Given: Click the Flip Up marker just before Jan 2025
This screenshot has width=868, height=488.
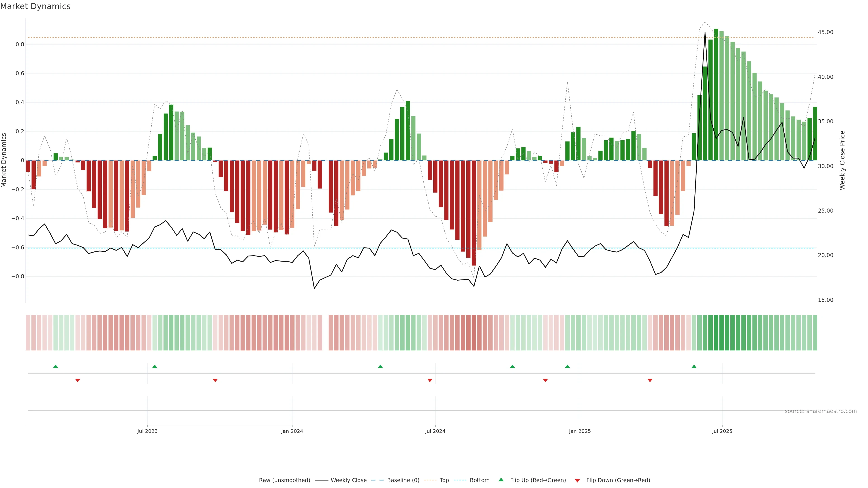Looking at the screenshot, I should 567,366.
